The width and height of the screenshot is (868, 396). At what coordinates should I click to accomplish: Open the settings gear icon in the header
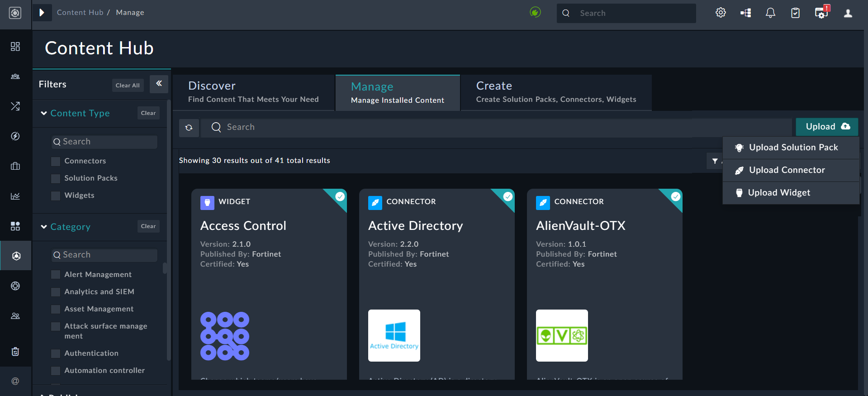(721, 13)
